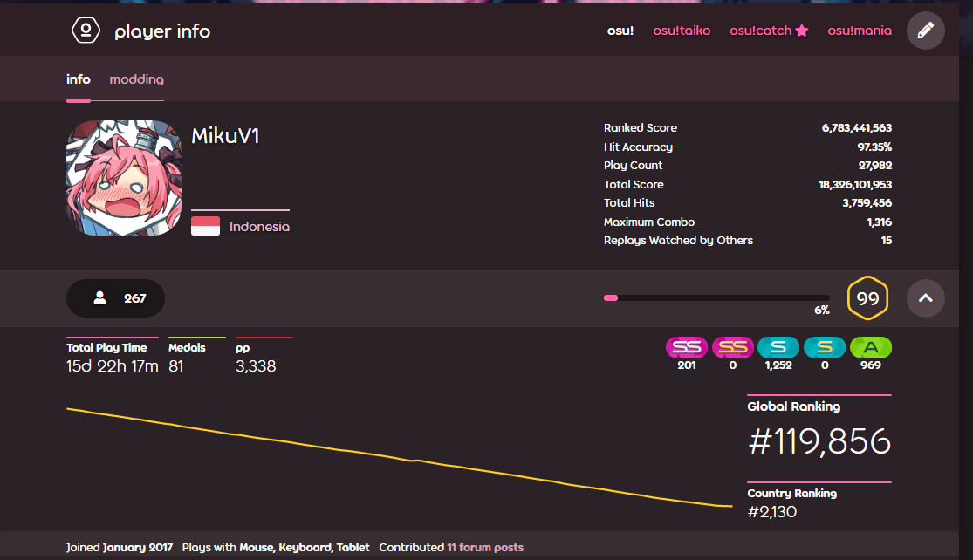Click the pencil edit profile button
This screenshot has height=560, width=973.
pyautogui.click(x=925, y=30)
